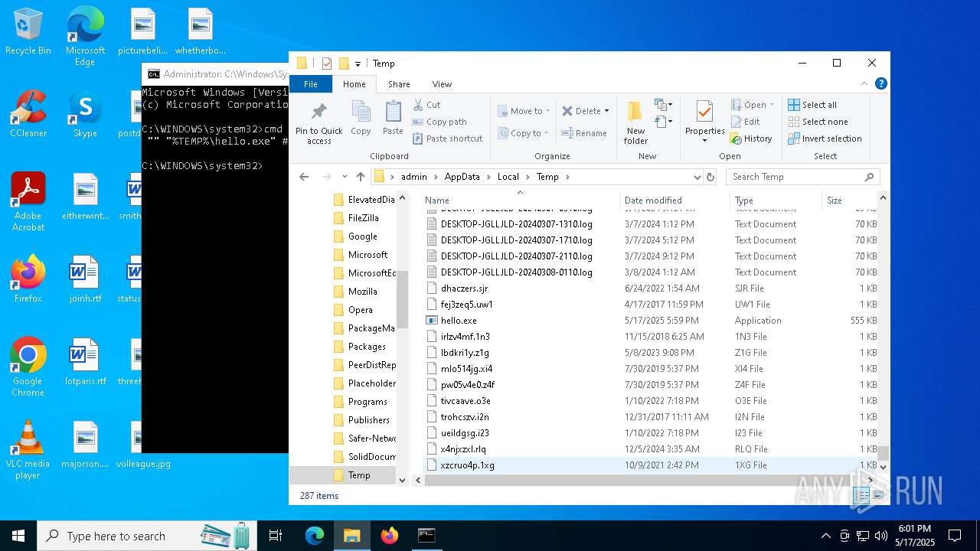Click Copy path in ribbon
The width and height of the screenshot is (980, 551).
pyautogui.click(x=439, y=122)
